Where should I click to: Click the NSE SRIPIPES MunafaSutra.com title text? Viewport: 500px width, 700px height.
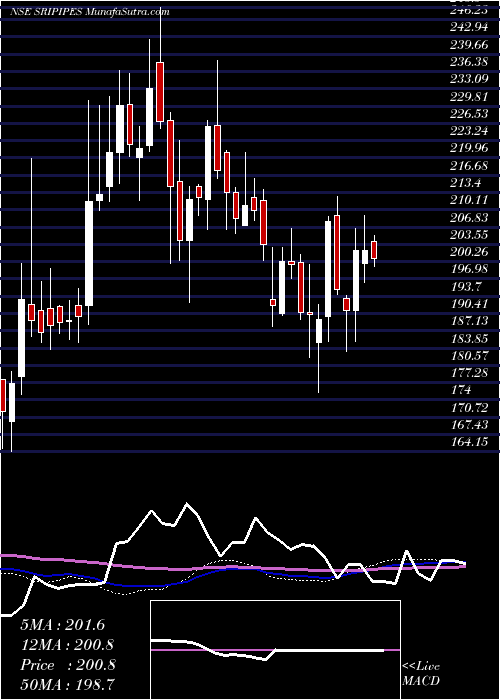pyautogui.click(x=89, y=12)
